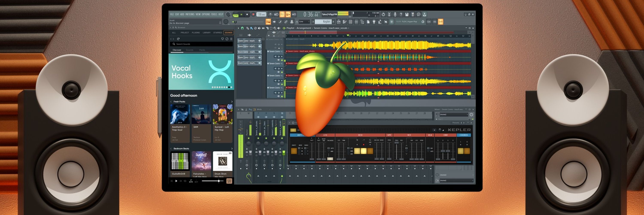
Task: Click the stamp icon in recording toolbar
Action: tap(292, 22)
